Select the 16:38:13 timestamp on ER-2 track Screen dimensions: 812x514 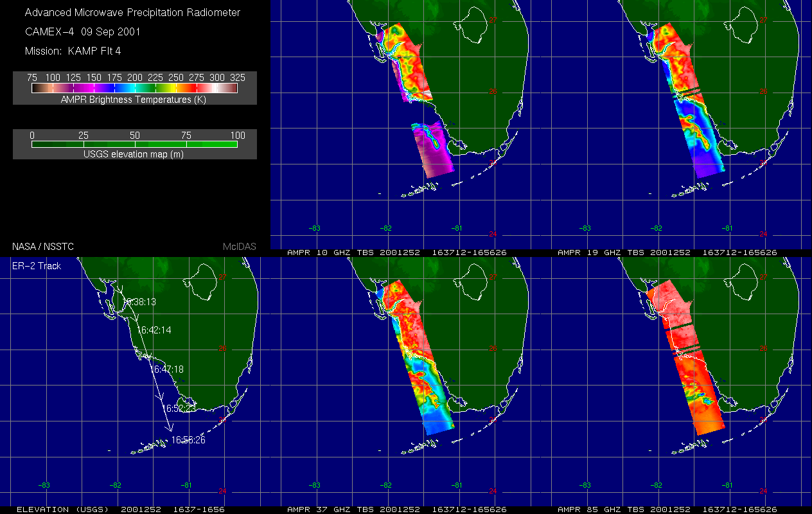[139, 301]
